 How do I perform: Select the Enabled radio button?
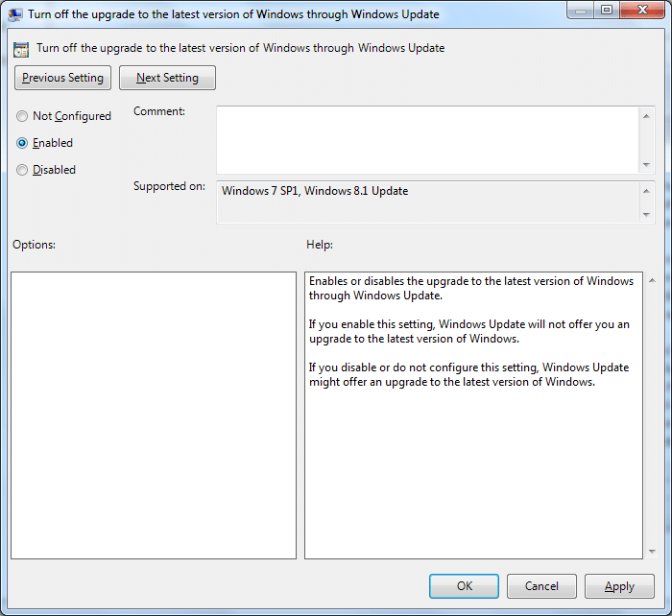pyautogui.click(x=22, y=143)
